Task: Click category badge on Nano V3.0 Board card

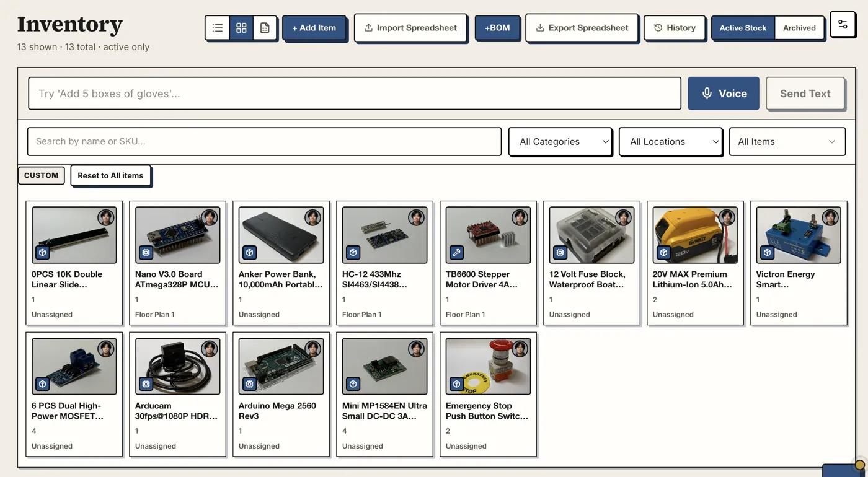Action: 146,252
